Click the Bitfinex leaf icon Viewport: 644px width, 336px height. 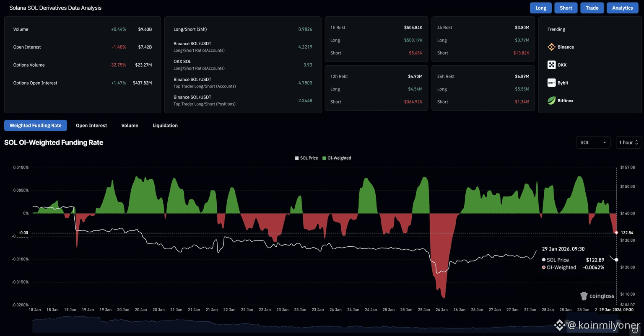pos(551,101)
